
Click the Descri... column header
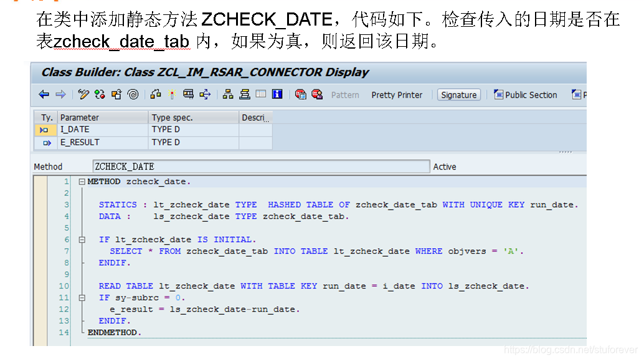(255, 118)
